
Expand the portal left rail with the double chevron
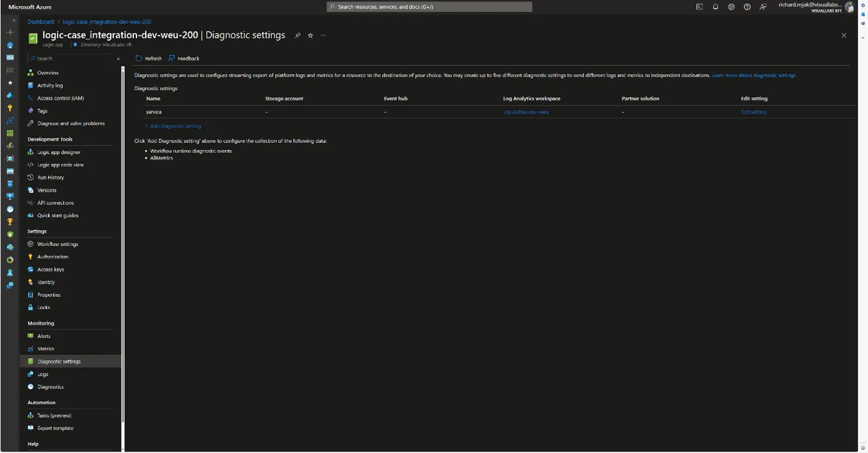(x=14, y=21)
